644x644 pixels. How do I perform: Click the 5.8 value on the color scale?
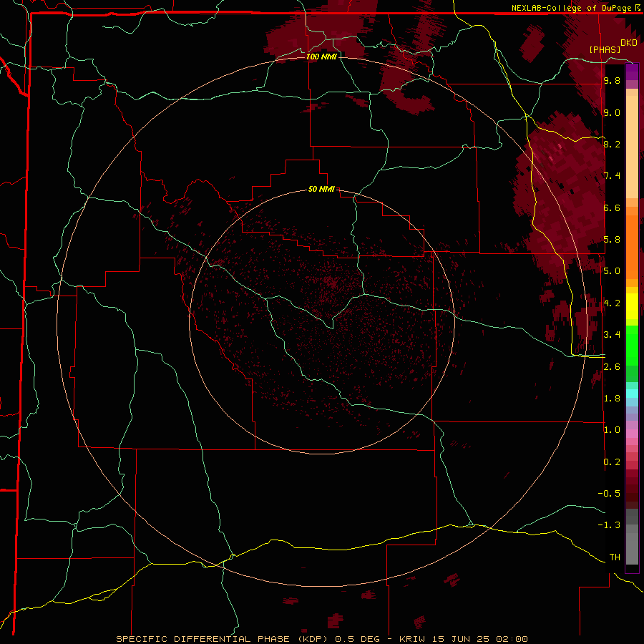coord(612,240)
